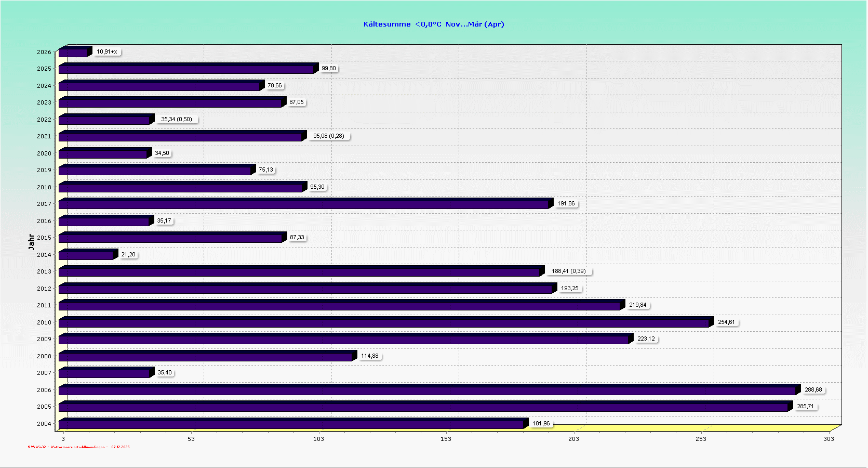
Task: Select the value label 288,68
Action: click(813, 389)
